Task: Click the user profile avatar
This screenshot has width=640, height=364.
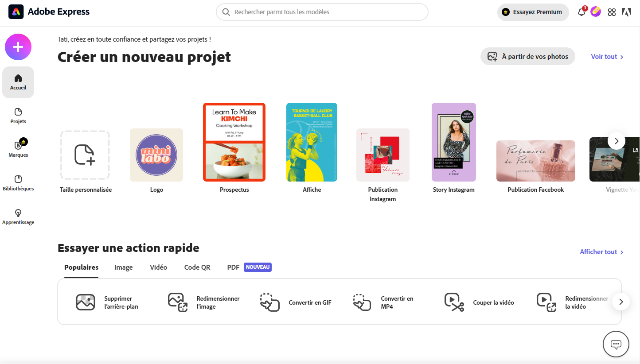Action: tap(596, 12)
